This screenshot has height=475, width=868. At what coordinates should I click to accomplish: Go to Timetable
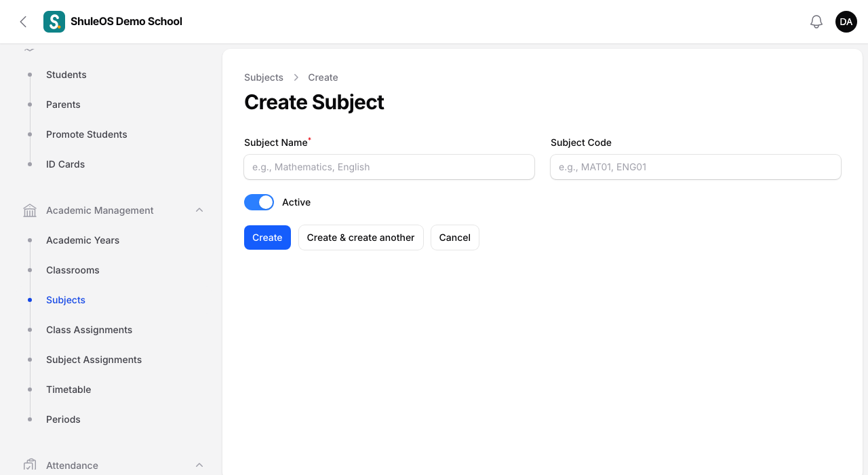[68, 389]
